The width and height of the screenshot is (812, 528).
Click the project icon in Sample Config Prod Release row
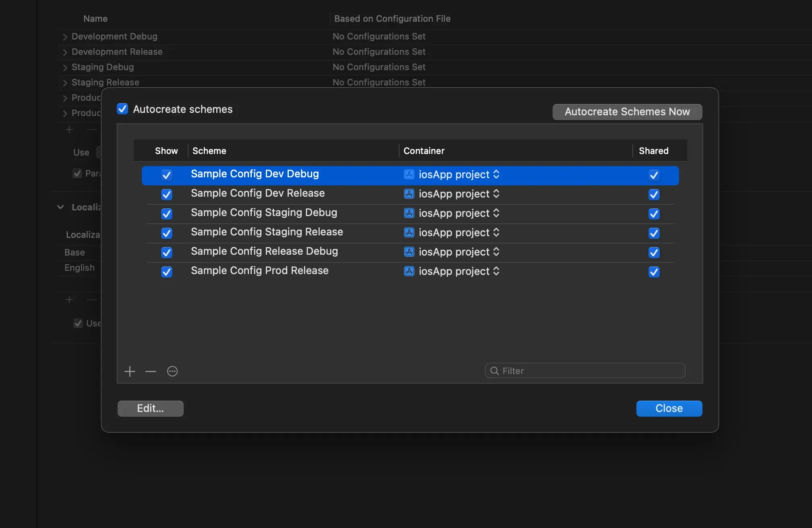click(x=409, y=271)
